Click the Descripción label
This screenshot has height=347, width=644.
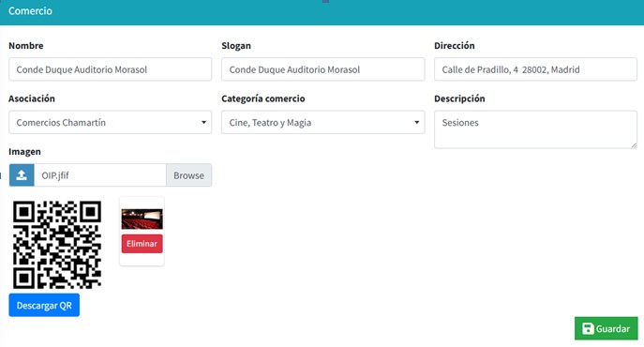(459, 98)
